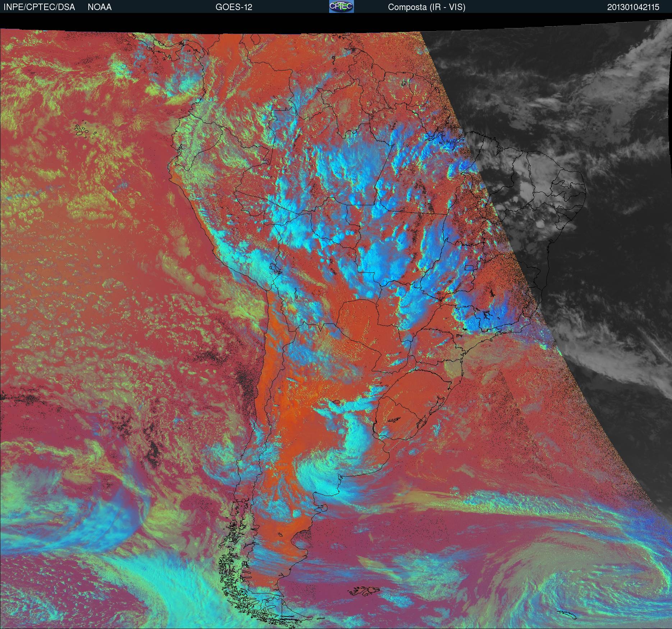Click the Composta (IR - VIS) label

click(x=427, y=7)
